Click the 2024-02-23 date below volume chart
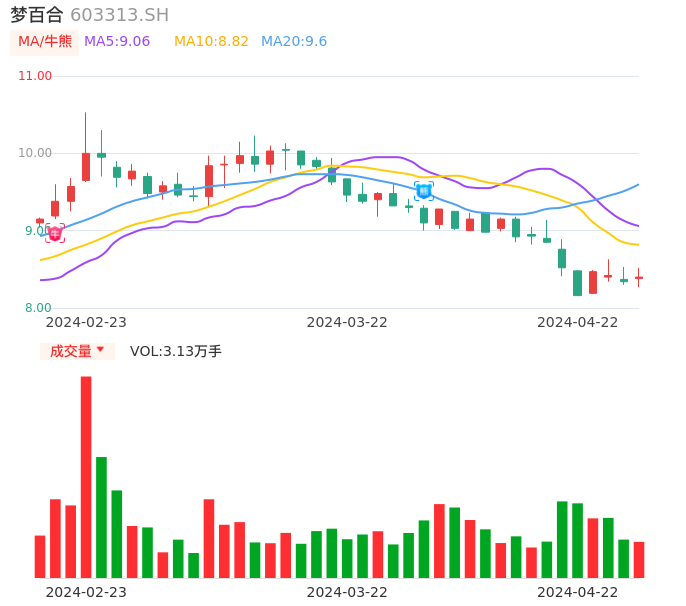 (x=86, y=592)
